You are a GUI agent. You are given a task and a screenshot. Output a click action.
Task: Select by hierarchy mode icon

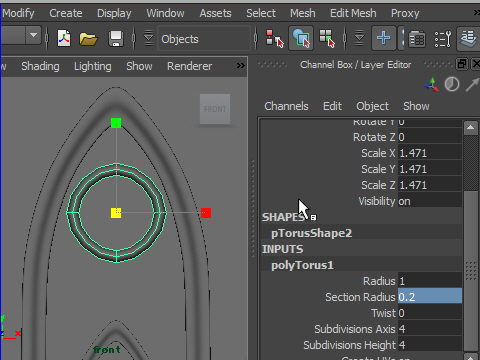tap(274, 38)
